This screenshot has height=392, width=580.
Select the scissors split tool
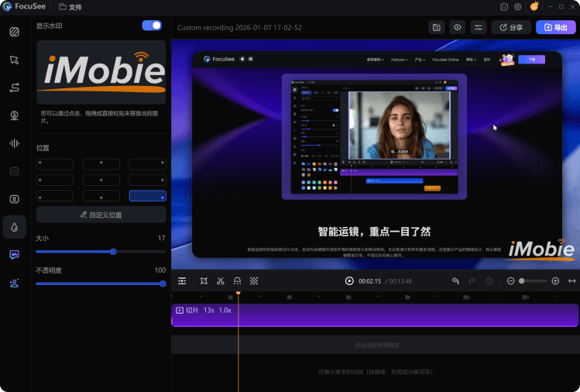point(221,281)
